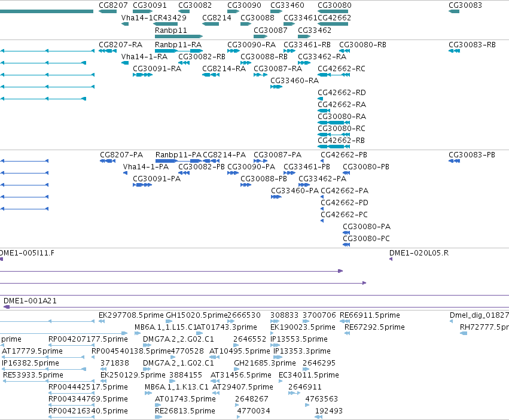Select protein CG30083-PB

pyautogui.click(x=472, y=155)
